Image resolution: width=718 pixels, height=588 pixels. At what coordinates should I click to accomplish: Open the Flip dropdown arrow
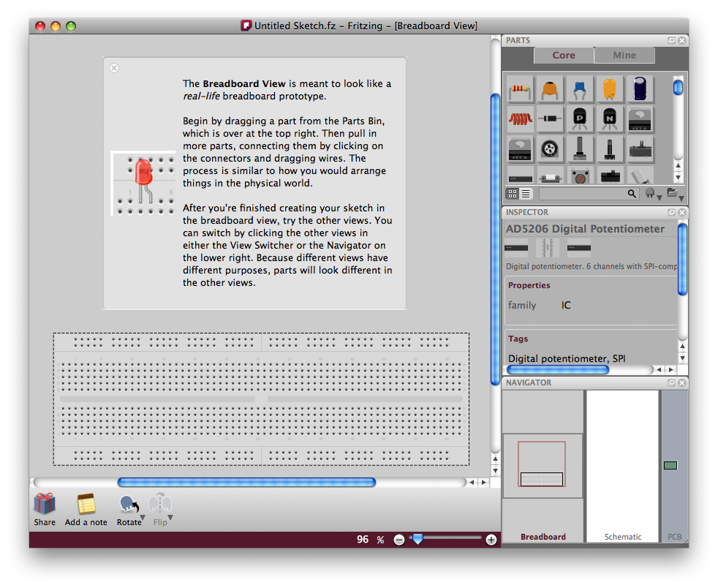click(170, 518)
